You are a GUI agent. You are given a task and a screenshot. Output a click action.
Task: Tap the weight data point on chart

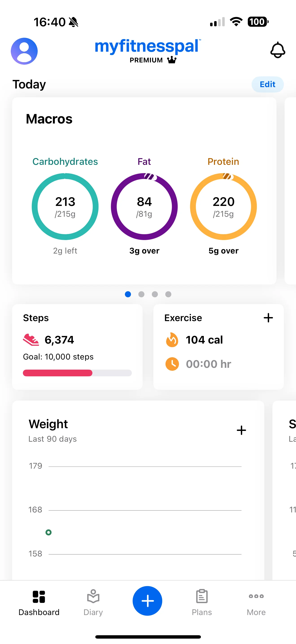tap(49, 532)
